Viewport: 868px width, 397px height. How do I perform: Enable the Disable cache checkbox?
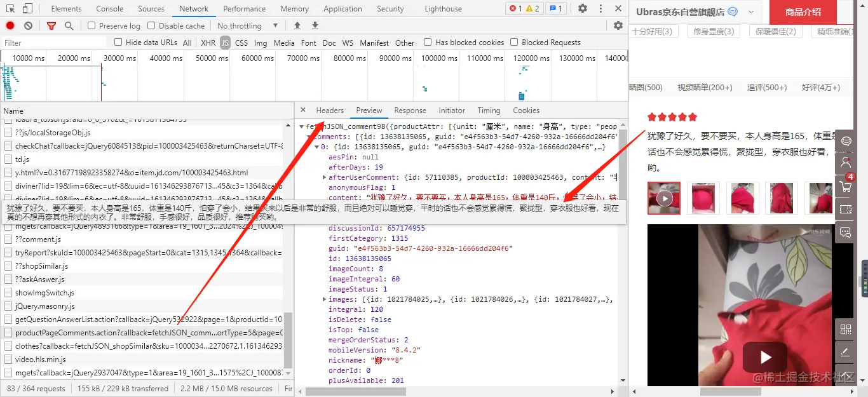pos(151,25)
